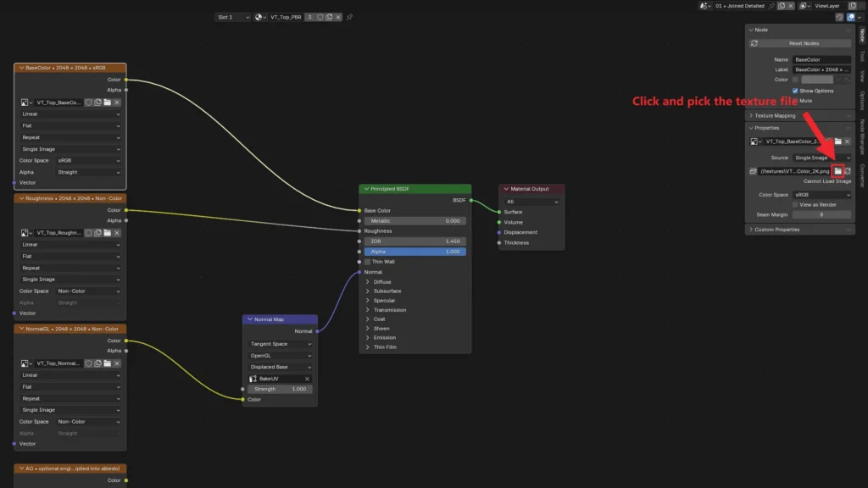Clear BakeUV map in Normal Map node
Image resolution: width=868 pixels, height=488 pixels.
click(x=307, y=379)
